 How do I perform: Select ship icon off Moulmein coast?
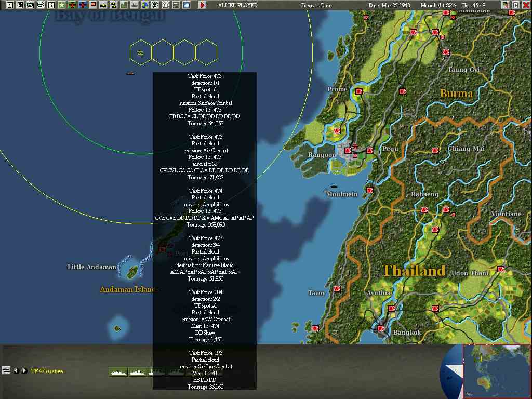[334, 187]
